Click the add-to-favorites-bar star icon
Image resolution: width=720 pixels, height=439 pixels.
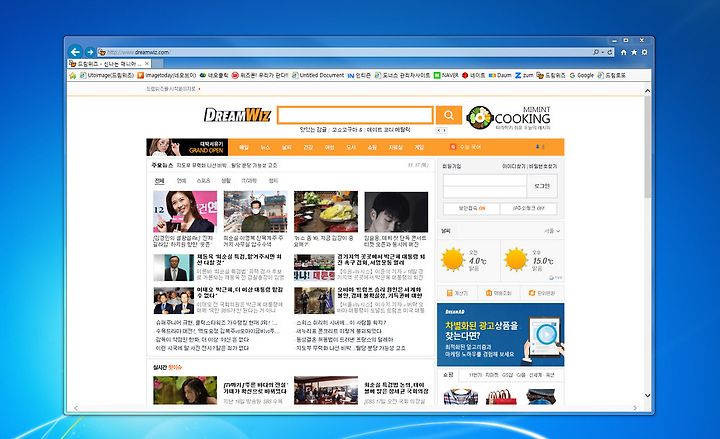(x=73, y=75)
